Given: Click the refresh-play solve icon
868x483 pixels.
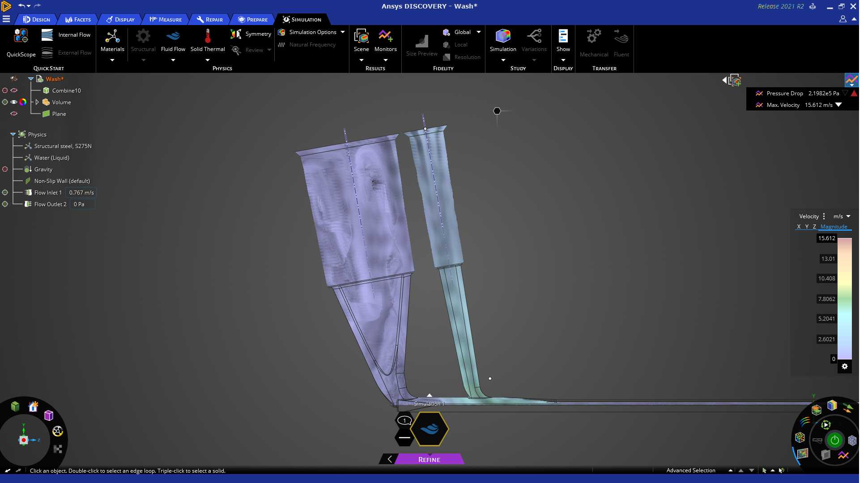Looking at the screenshot, I should coord(826,424).
